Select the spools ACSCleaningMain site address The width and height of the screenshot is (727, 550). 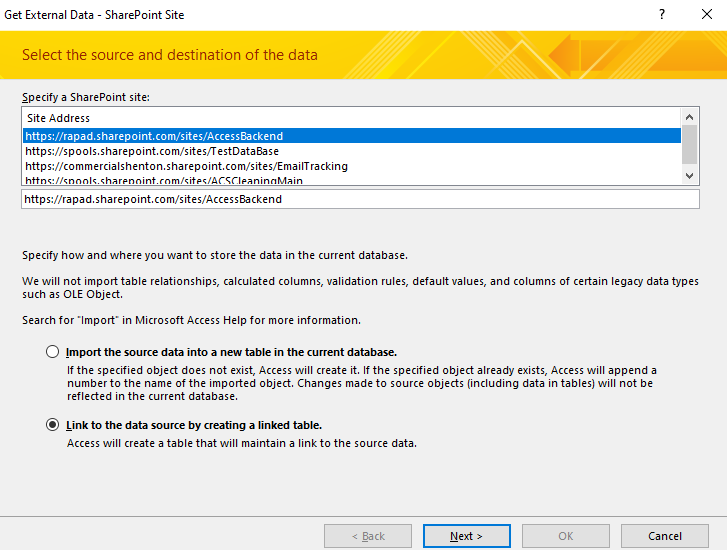(x=352, y=179)
